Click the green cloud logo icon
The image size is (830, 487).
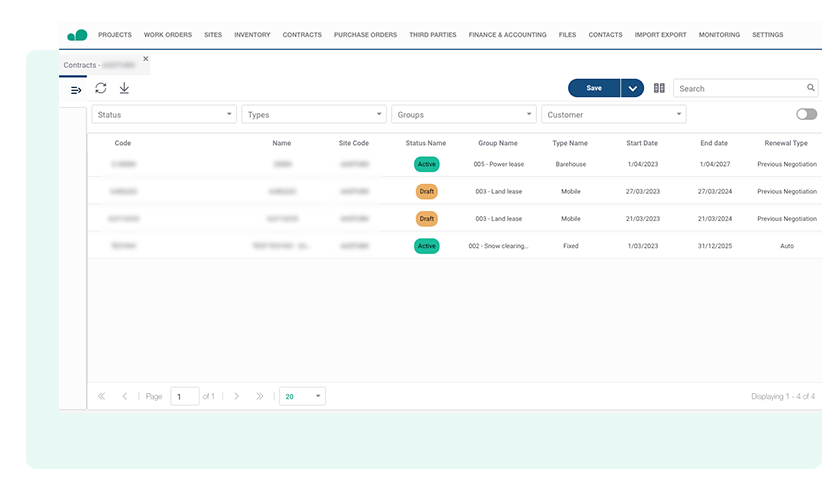[77, 35]
